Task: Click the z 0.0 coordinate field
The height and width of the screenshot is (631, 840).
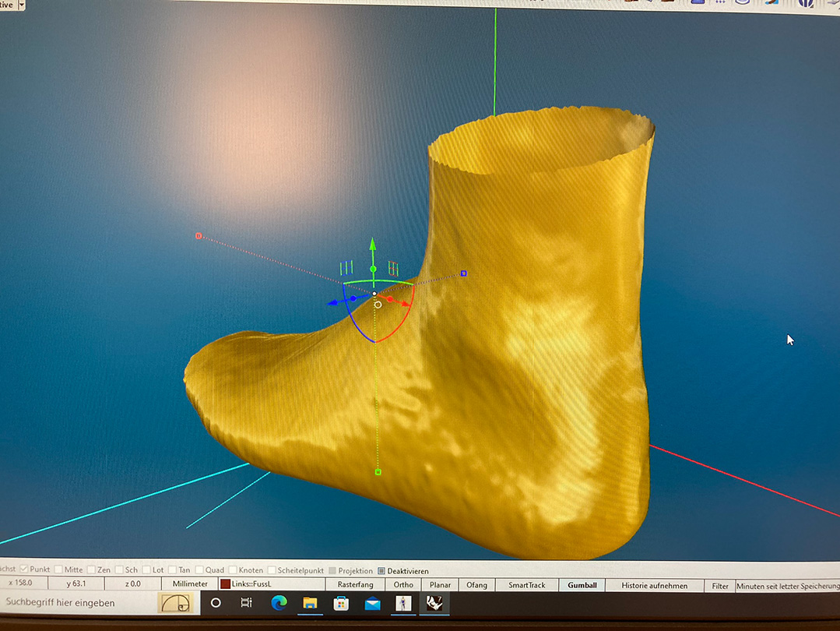Action: (132, 583)
